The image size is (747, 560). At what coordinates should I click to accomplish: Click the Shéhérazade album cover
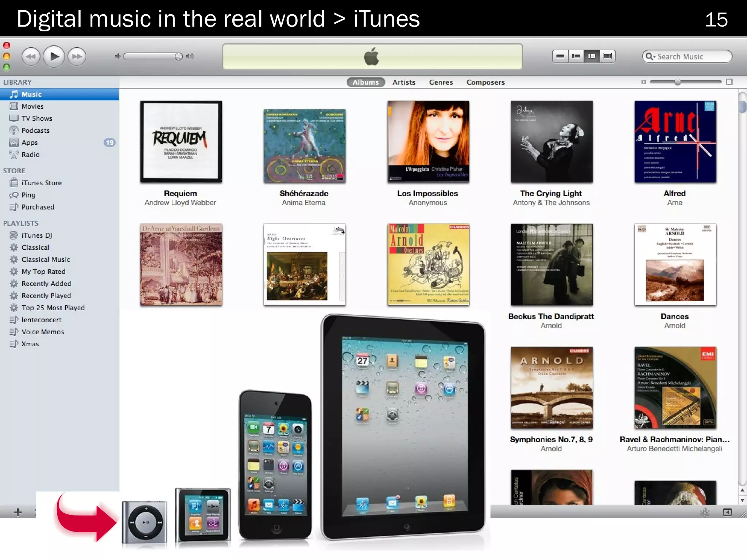(x=305, y=146)
